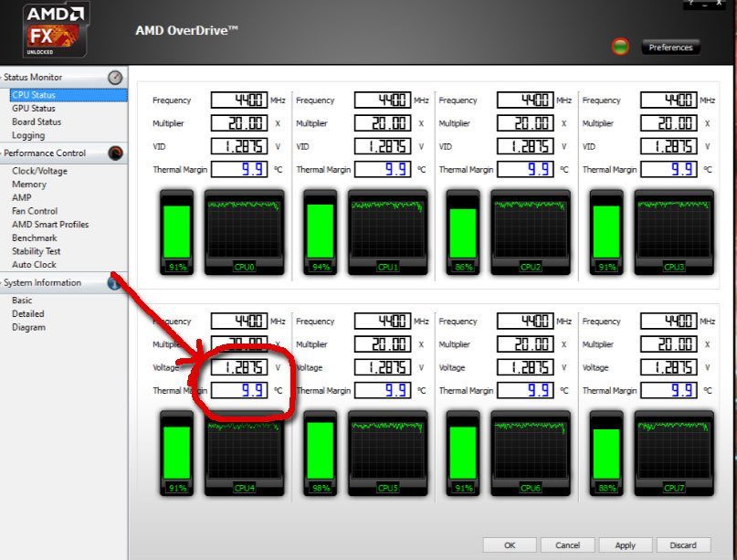Click the AMD FX Unlocked logo
Viewport: 737px width, 560px height.
pyautogui.click(x=56, y=30)
